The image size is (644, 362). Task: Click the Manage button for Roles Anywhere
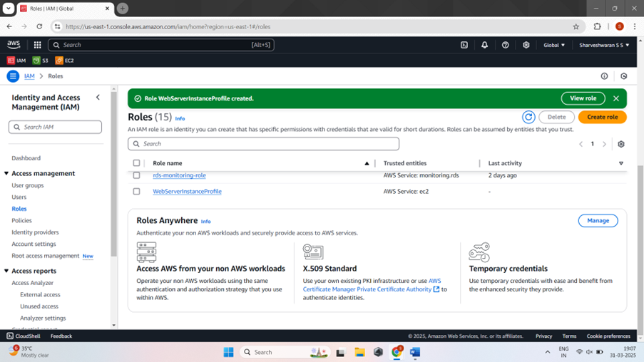point(598,221)
